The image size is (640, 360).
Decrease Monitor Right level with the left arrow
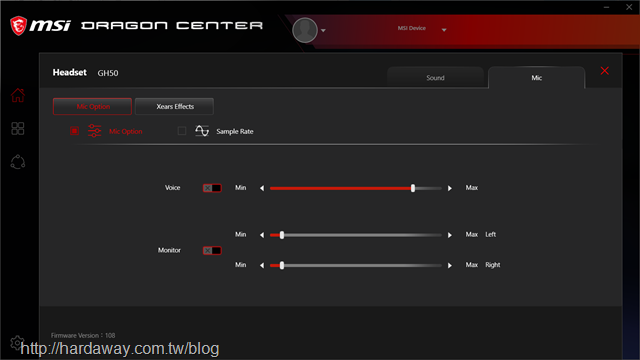(262, 265)
